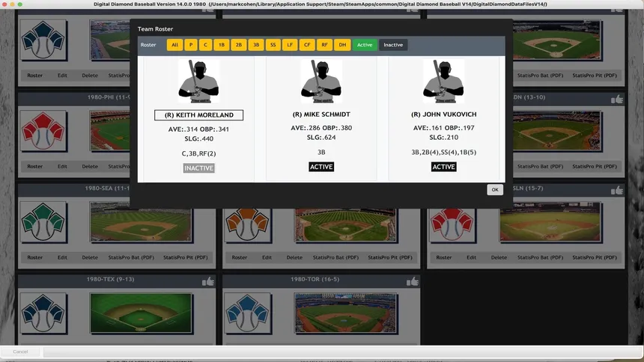Screen dimensions: 644x362
Task: Click the 1980-PHI red team logo
Action: click(43, 131)
